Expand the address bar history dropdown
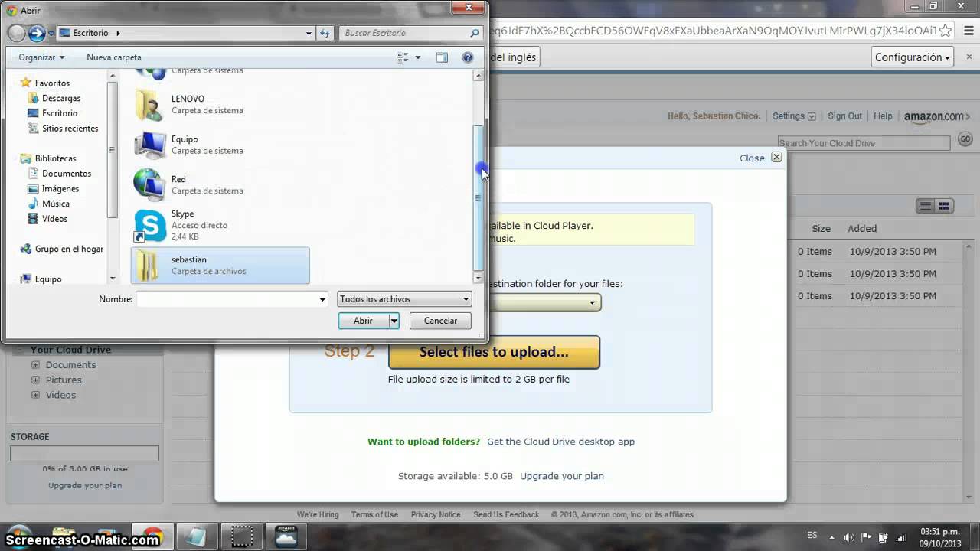Viewport: 980px width, 551px height. click(x=309, y=33)
